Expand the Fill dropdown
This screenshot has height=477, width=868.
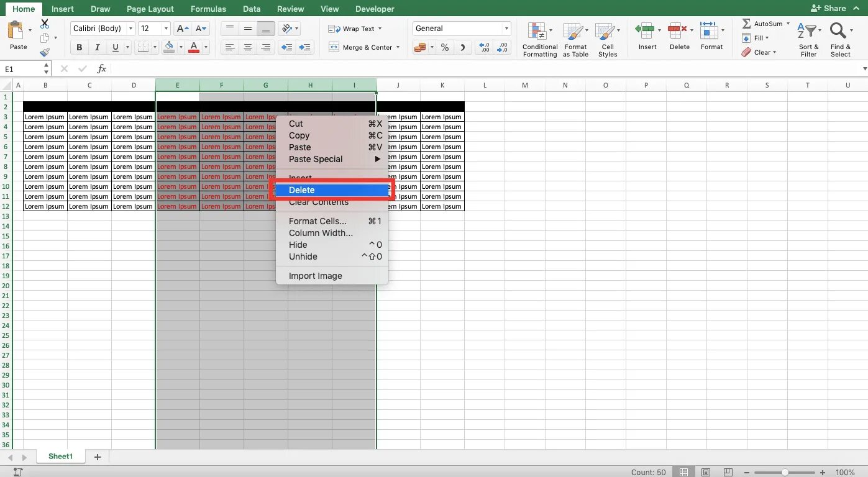(767, 38)
